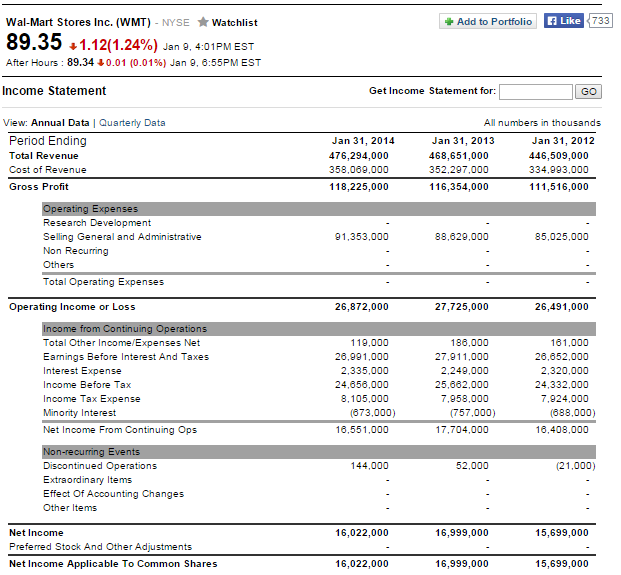Screen dimensions: 621x575
Task: Focus the Get Income Statement ticker field
Action: (535, 91)
